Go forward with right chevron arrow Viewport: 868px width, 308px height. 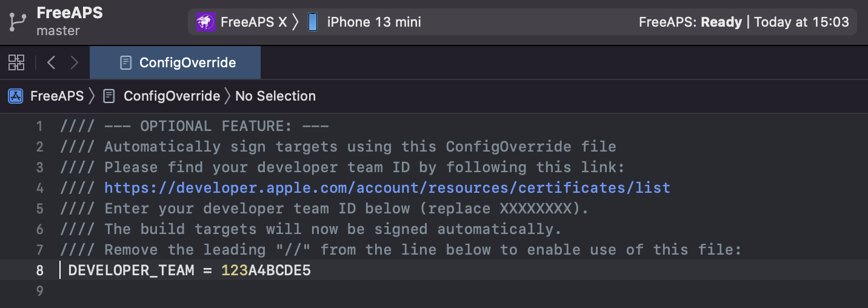coord(75,62)
